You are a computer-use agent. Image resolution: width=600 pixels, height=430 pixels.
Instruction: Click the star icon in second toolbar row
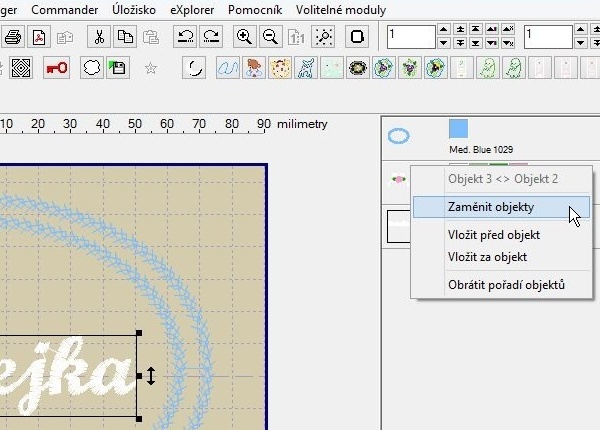151,68
